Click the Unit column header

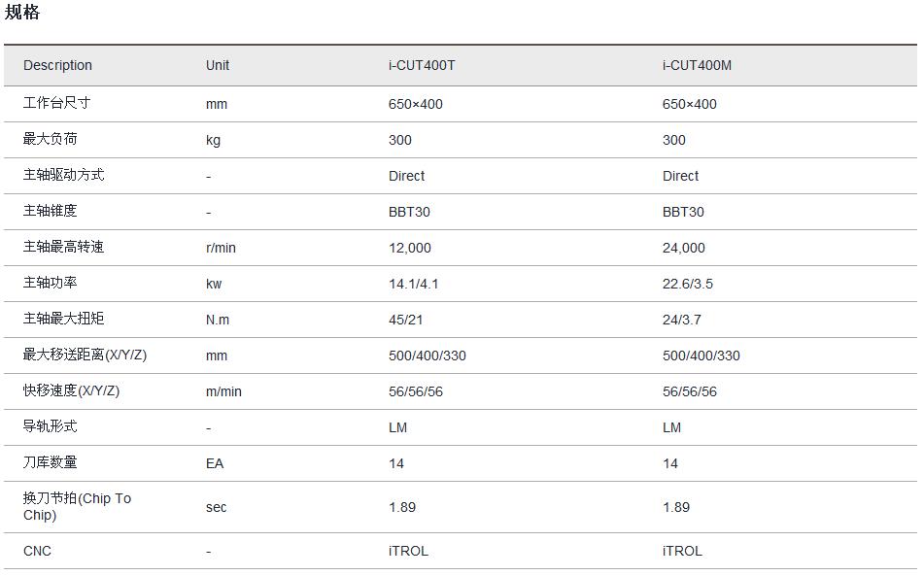tap(218, 65)
